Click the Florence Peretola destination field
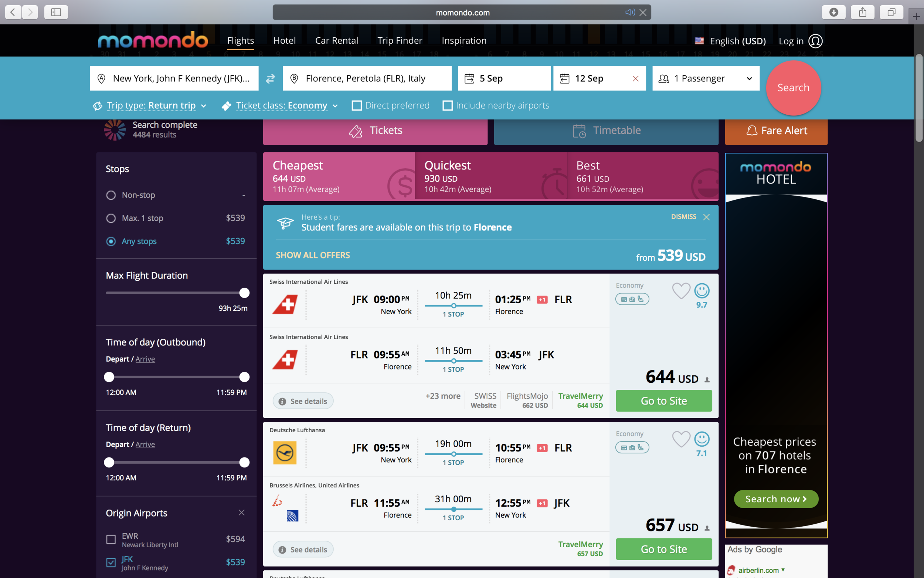Image resolution: width=924 pixels, height=578 pixels. (x=367, y=78)
